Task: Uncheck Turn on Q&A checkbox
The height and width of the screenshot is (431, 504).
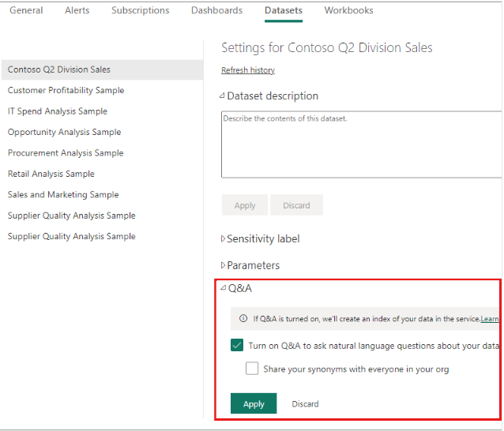Action: (237, 345)
